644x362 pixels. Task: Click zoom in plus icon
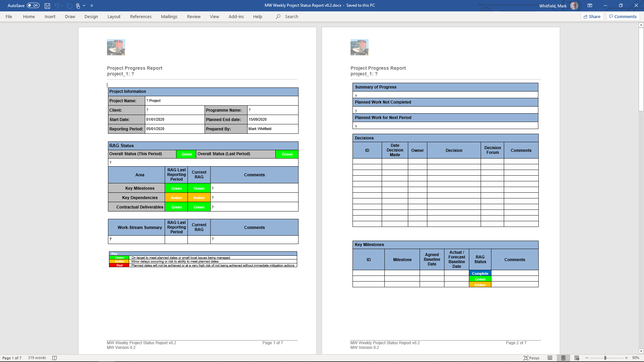(x=626, y=358)
